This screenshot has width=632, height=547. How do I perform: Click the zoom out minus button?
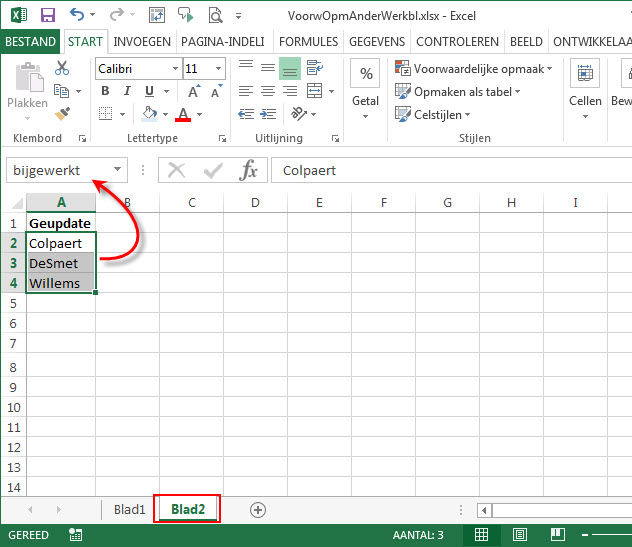tap(585, 535)
